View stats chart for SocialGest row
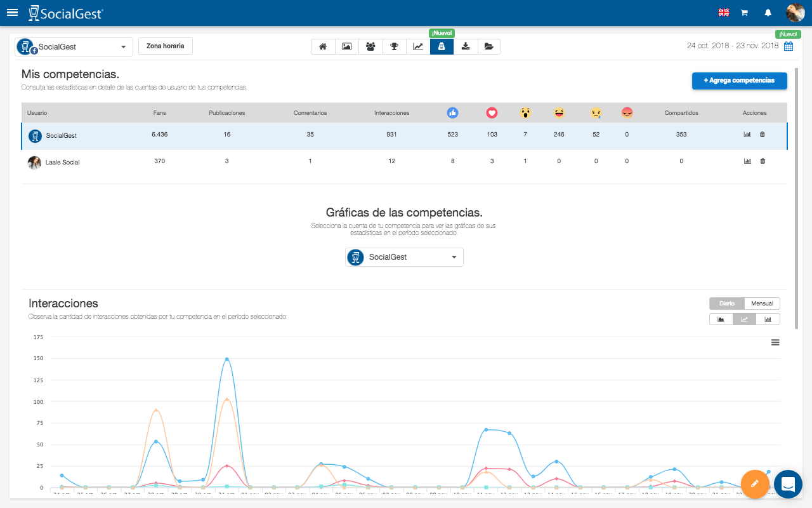The height and width of the screenshot is (508, 812). click(x=747, y=135)
